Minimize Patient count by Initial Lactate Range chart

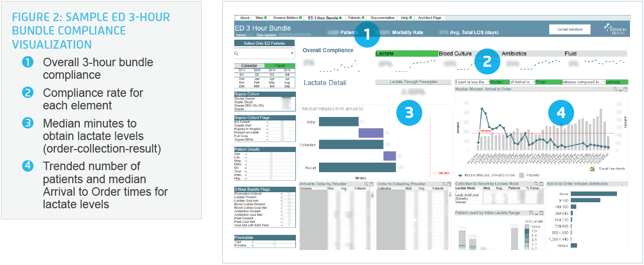click(537, 213)
